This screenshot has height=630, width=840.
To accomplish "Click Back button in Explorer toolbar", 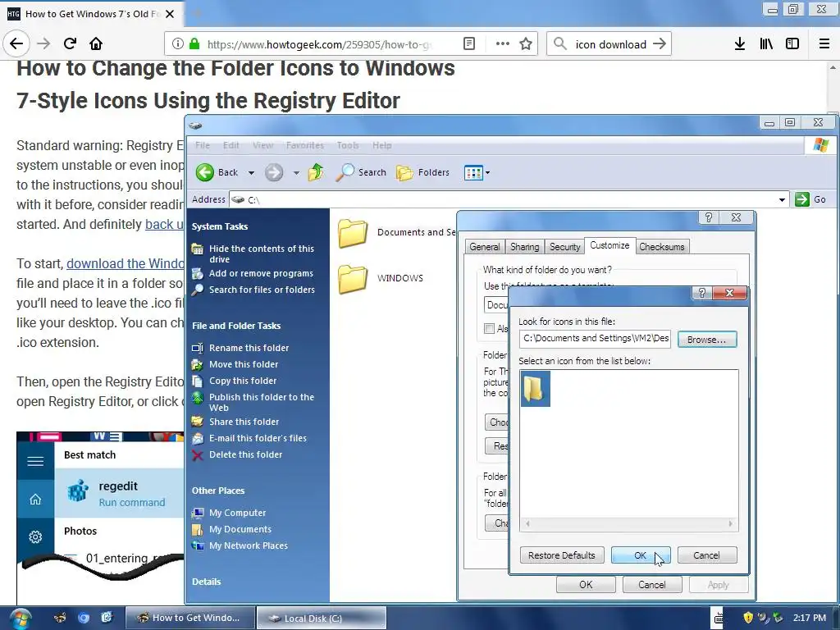I will pyautogui.click(x=217, y=172).
